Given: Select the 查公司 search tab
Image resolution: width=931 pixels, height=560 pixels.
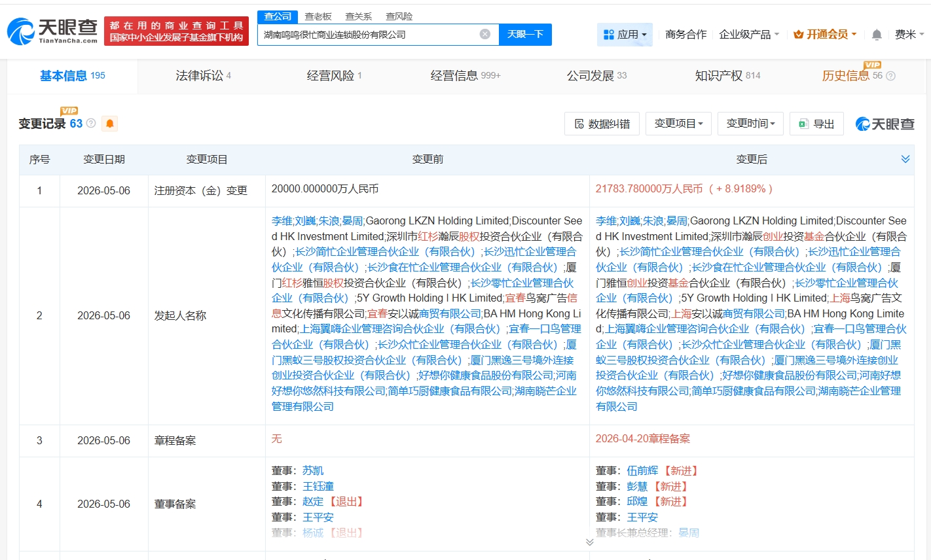Looking at the screenshot, I should 278,16.
